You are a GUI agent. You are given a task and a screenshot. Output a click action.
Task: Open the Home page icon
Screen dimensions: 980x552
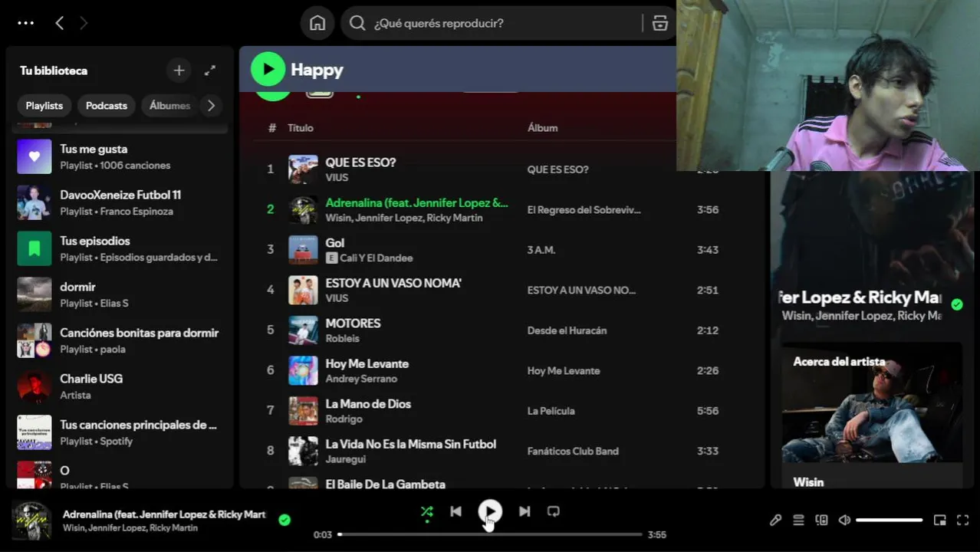(x=317, y=23)
